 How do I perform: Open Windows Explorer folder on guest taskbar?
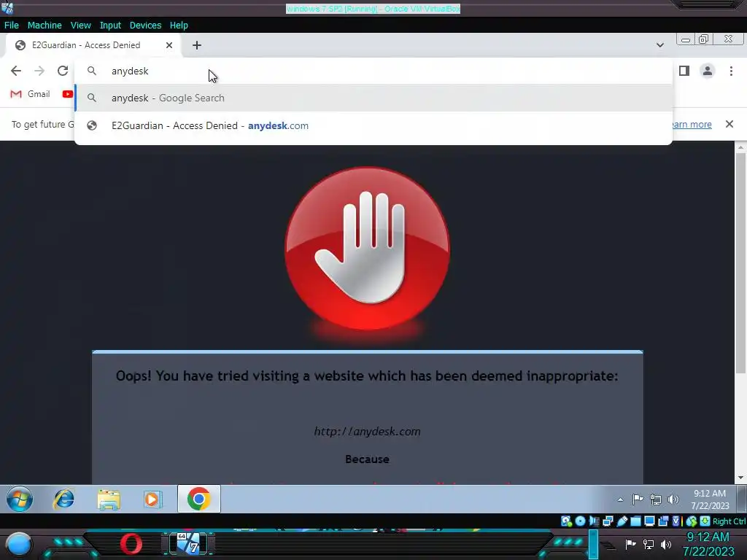[x=109, y=499]
